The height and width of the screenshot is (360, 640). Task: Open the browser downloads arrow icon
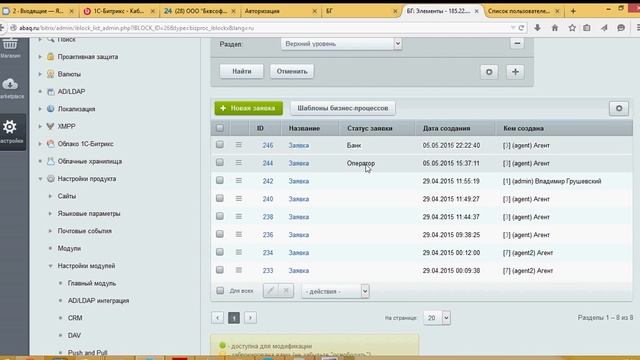coord(537,28)
